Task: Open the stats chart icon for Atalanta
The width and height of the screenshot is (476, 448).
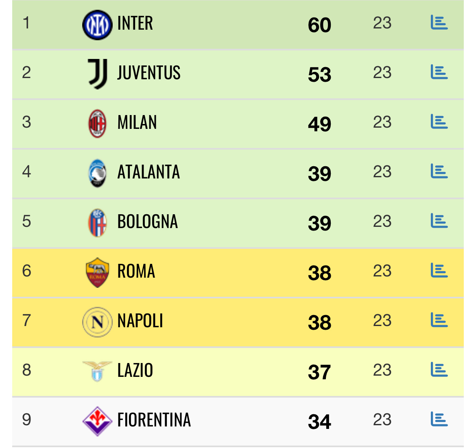Action: [x=439, y=171]
